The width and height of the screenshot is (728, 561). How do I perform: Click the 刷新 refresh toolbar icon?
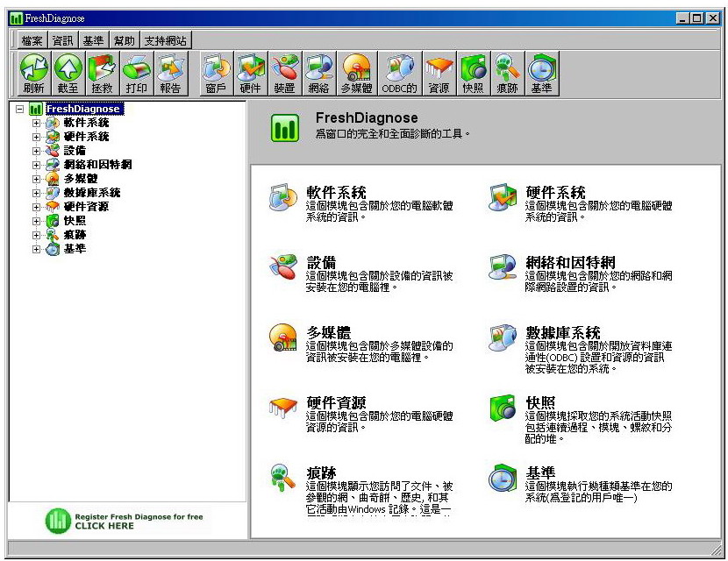[34, 74]
